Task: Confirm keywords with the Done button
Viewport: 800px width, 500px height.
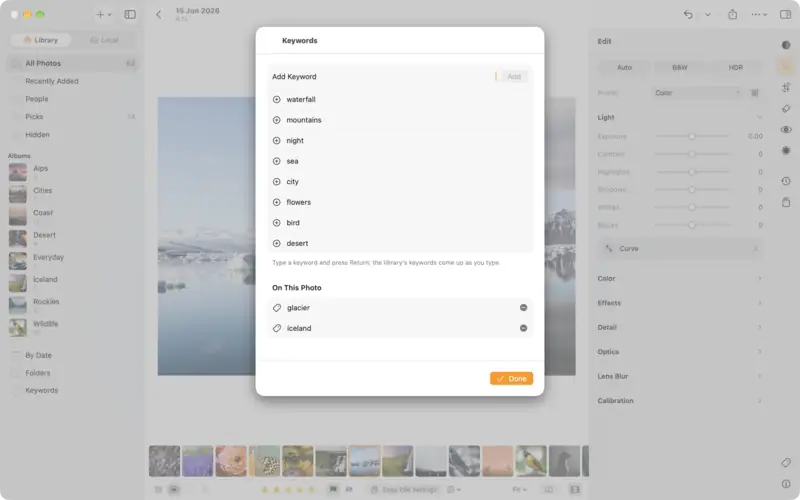Action: coord(512,379)
